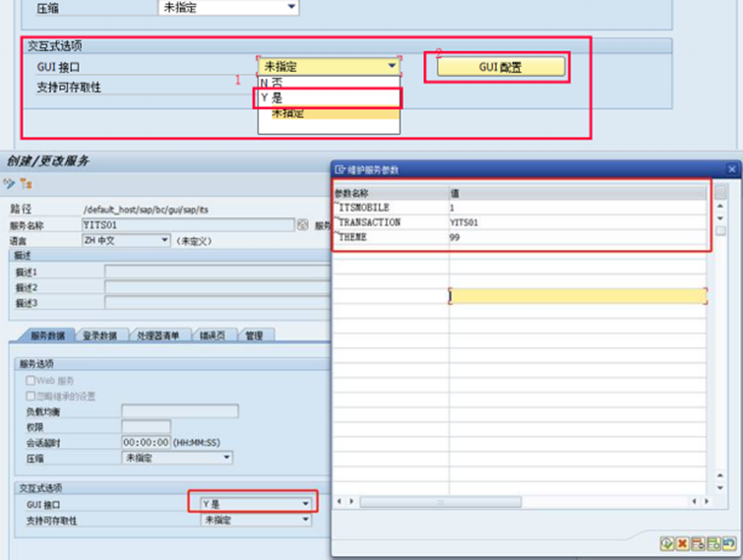Open the 压缩 dropdown at the top
743x560 pixels.
(228, 7)
